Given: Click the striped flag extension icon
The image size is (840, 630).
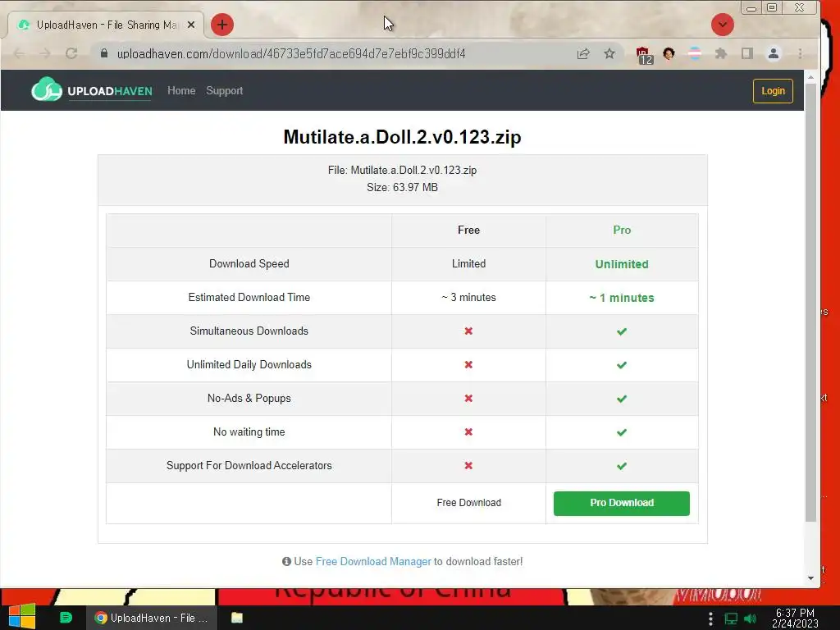Looking at the screenshot, I should pos(694,53).
